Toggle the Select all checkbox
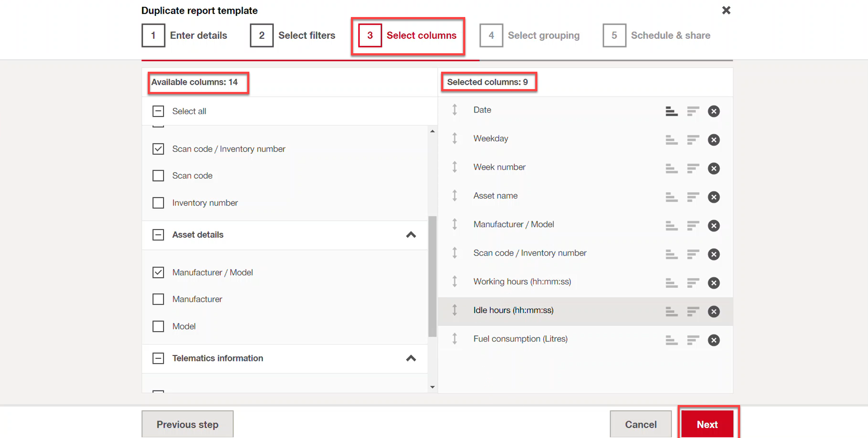The image size is (868, 438). point(158,111)
